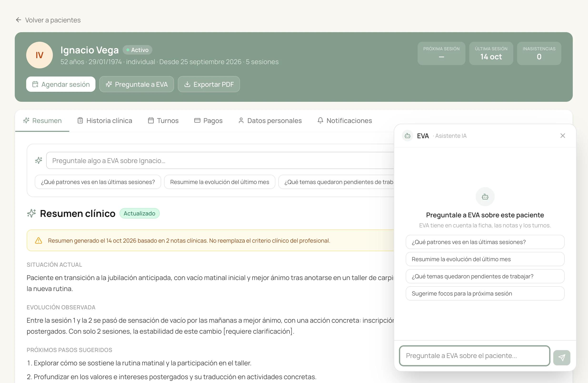The width and height of the screenshot is (588, 383).
Task: Click the Preguntale a EVA button
Action: 137,84
